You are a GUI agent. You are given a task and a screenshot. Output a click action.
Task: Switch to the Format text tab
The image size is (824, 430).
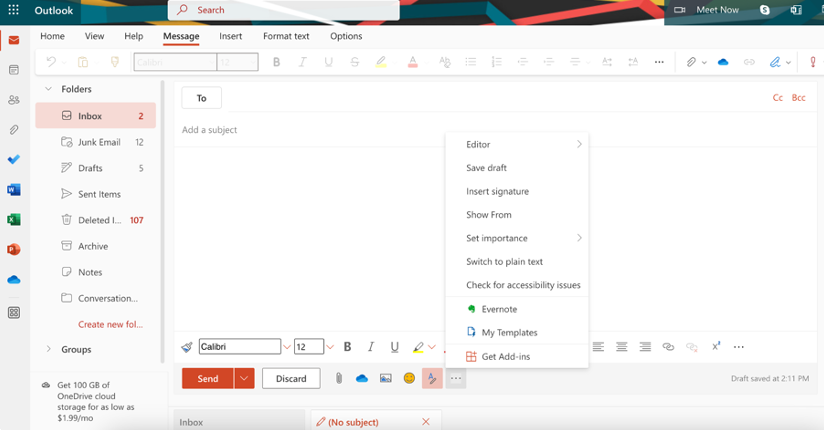[x=286, y=36]
